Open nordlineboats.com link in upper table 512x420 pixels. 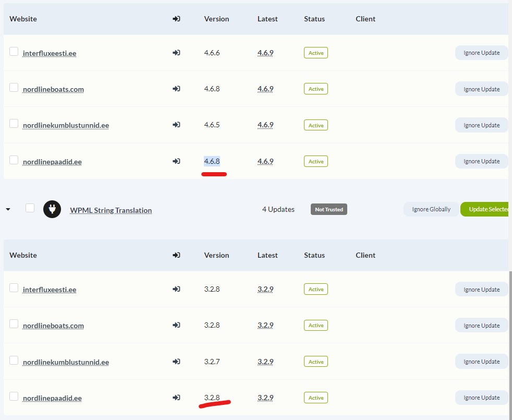[53, 89]
